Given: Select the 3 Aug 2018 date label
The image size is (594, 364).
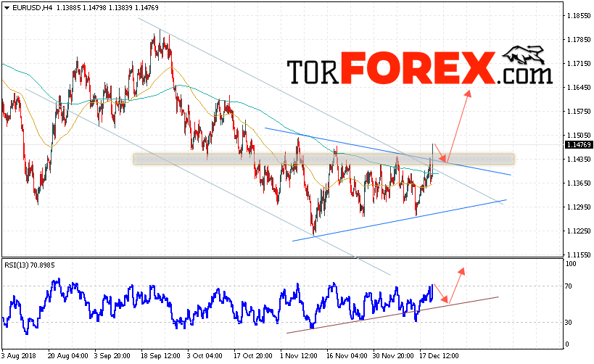Looking at the screenshot, I should point(19,356).
